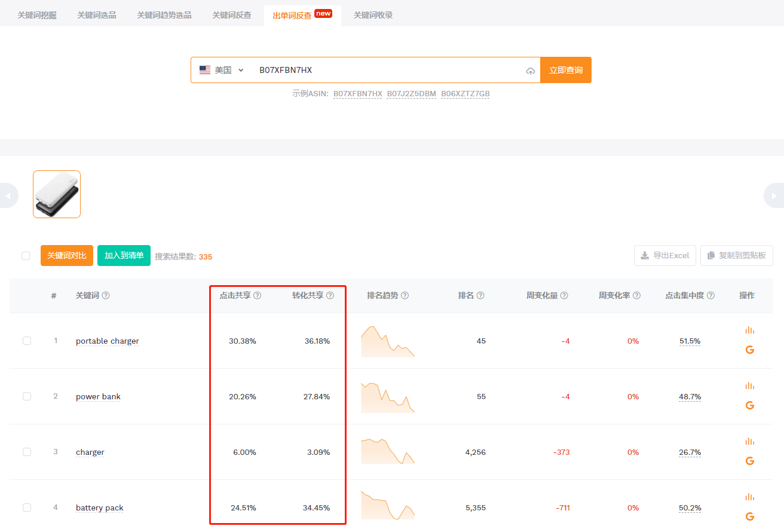Check the checkbox for charger row

(26, 452)
